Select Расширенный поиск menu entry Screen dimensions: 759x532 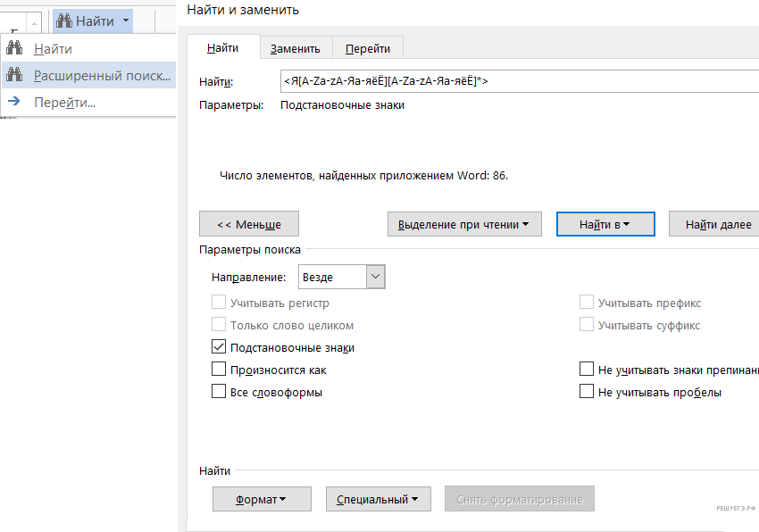[101, 75]
